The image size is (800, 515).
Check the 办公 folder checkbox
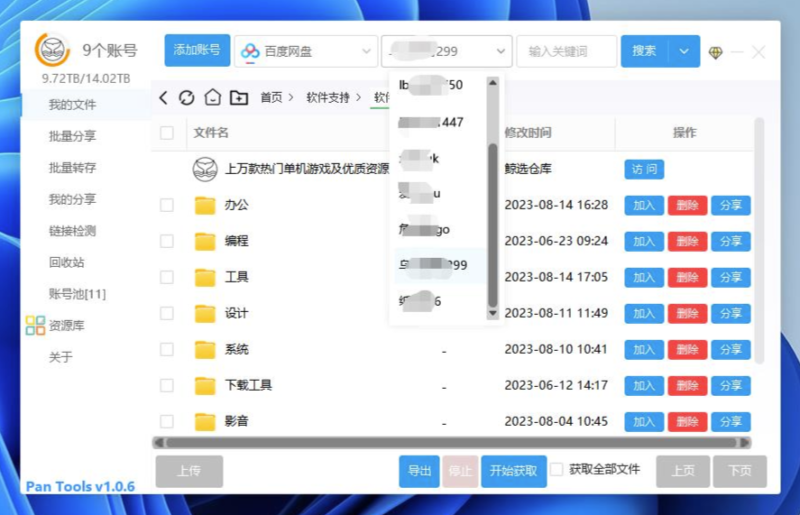point(167,205)
